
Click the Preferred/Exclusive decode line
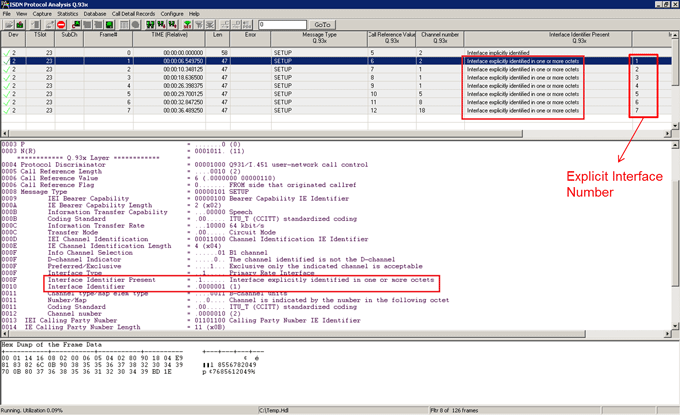tap(212, 266)
